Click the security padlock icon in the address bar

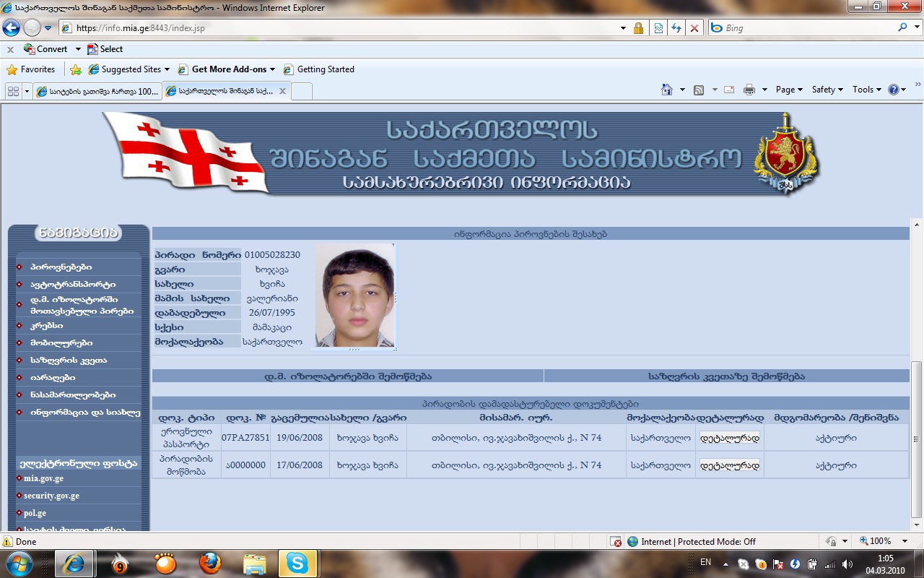[638, 28]
